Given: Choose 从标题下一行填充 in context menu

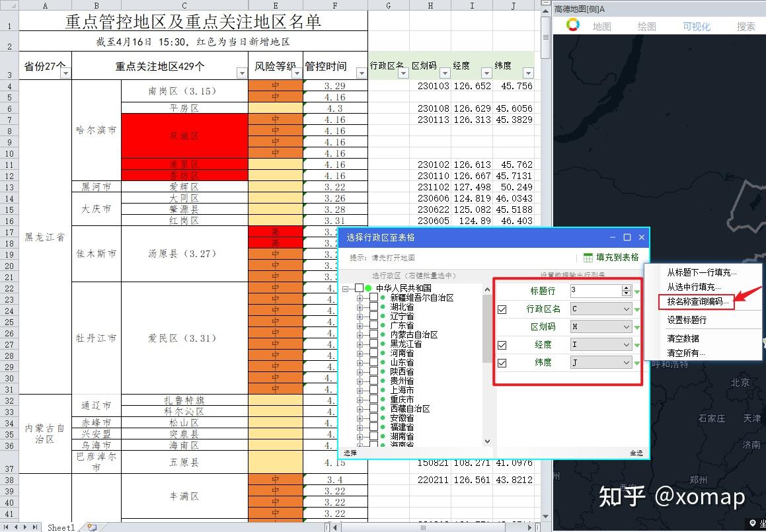Looking at the screenshot, I should [x=701, y=272].
